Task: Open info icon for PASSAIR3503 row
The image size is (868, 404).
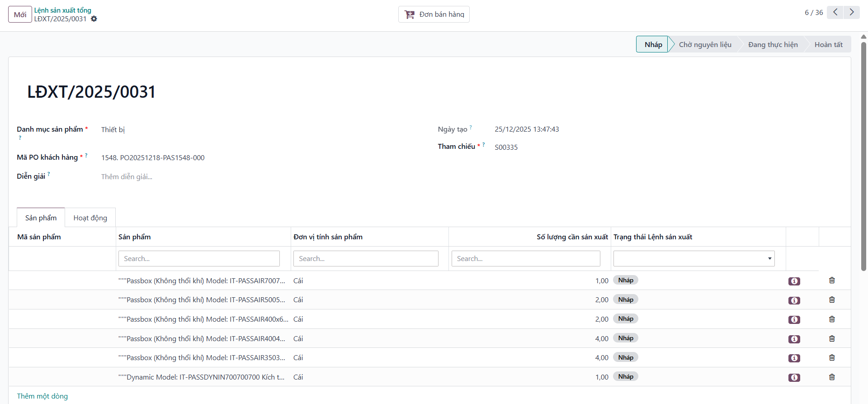Action: 794,358
